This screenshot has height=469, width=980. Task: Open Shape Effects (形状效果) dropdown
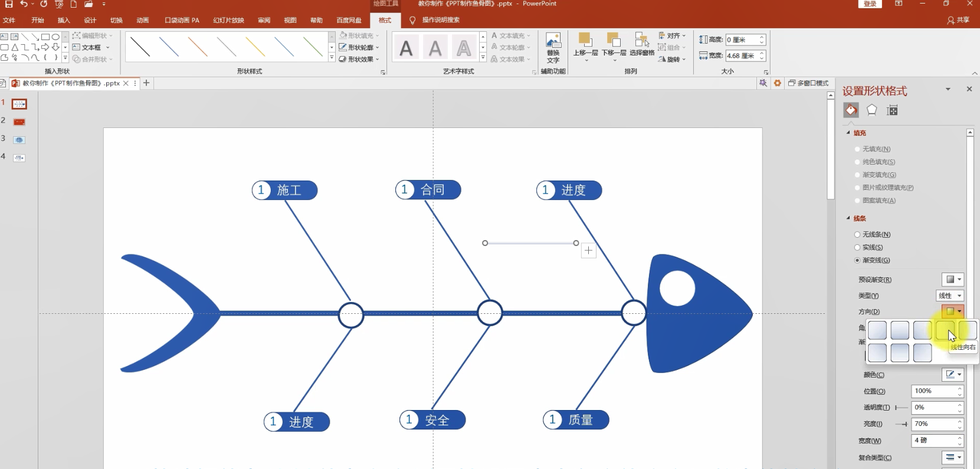[x=359, y=59]
